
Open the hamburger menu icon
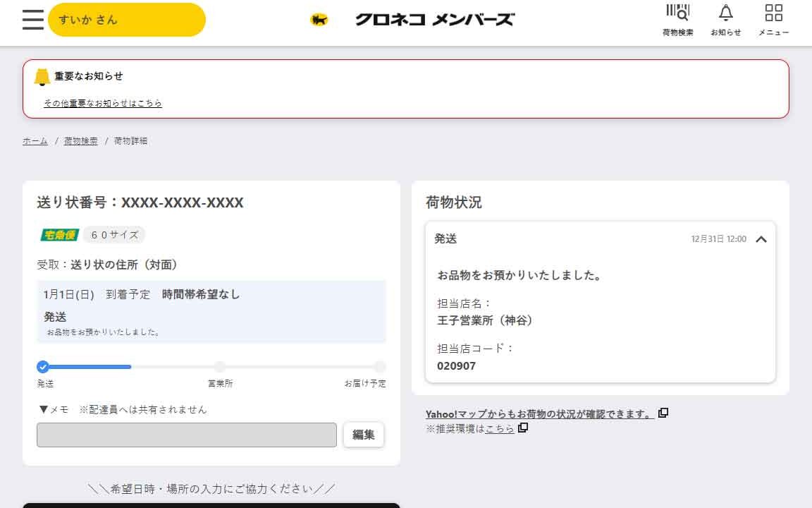(33, 20)
